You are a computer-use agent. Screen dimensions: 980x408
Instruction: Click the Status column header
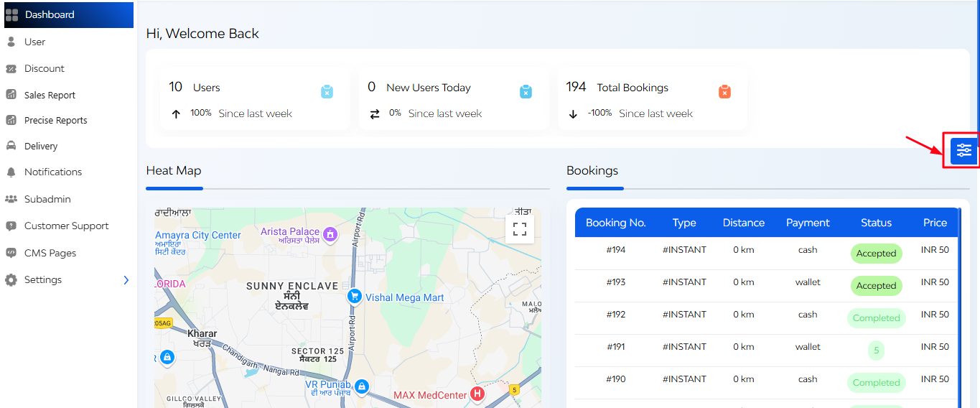pyautogui.click(x=876, y=223)
